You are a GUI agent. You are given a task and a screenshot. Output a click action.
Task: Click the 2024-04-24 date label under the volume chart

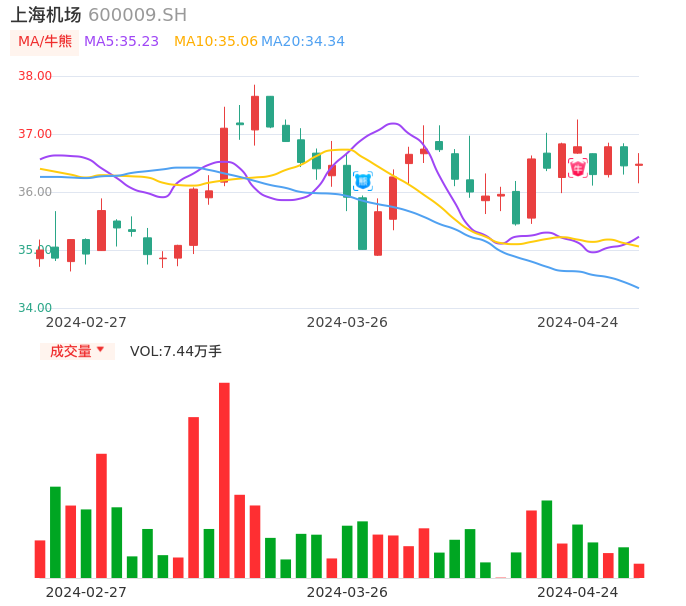[x=578, y=592]
